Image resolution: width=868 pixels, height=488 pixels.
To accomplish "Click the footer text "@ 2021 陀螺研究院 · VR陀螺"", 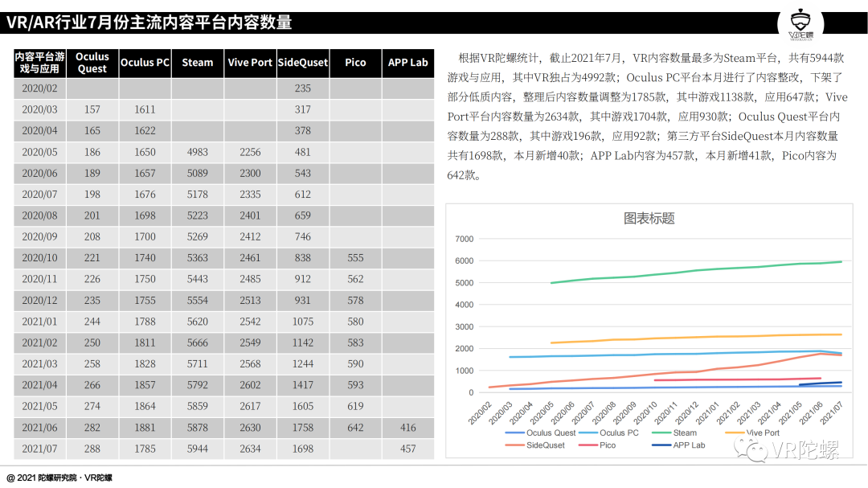I will point(59,478).
